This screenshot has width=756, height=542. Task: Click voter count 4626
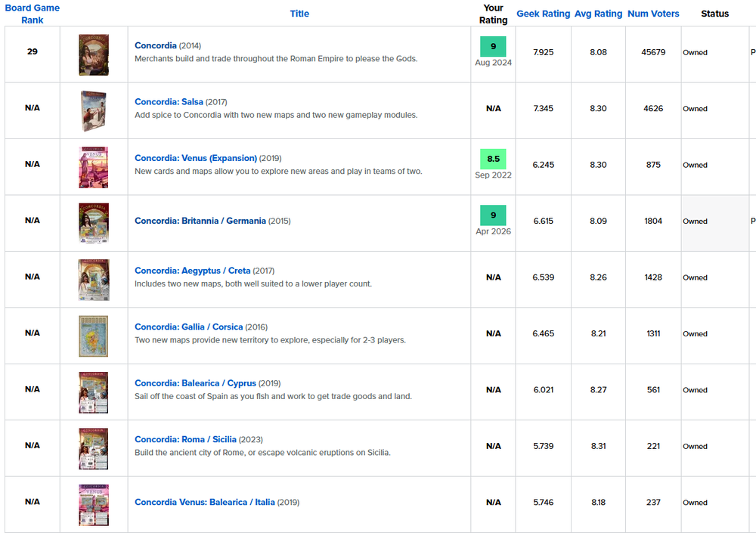click(x=653, y=109)
